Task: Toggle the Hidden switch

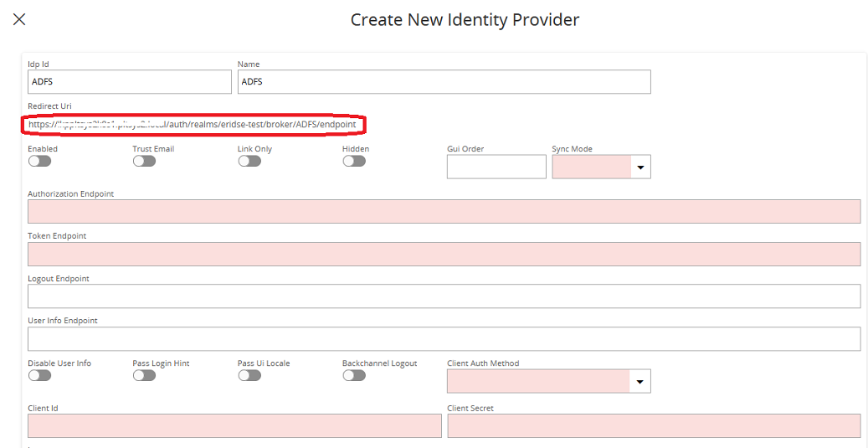Action: click(x=354, y=161)
